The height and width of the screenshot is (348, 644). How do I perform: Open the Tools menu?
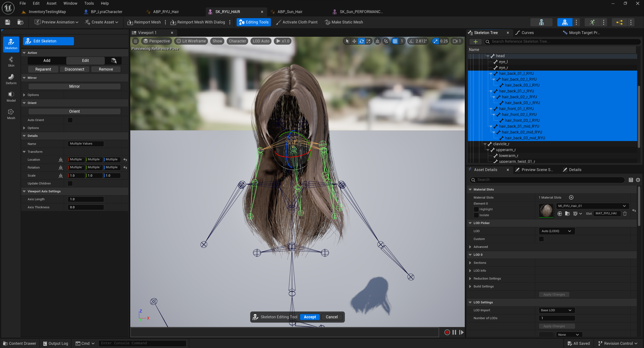89,3
